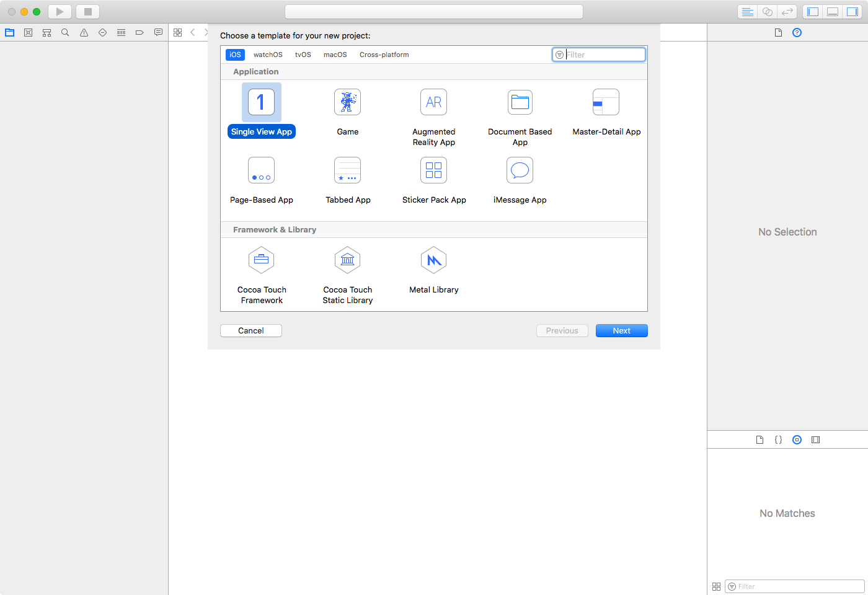Viewport: 868px width, 595px height.
Task: Click the Run (play) button in toolbar
Action: pos(60,12)
